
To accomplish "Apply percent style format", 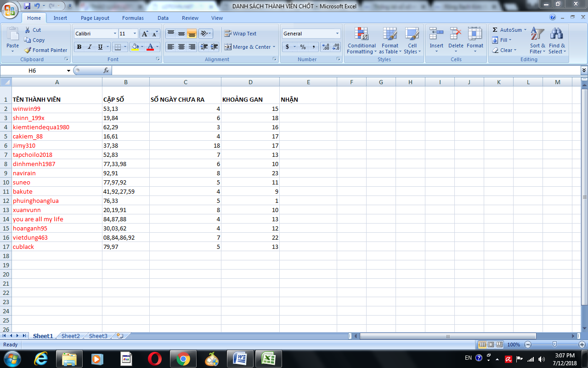I will click(x=303, y=47).
